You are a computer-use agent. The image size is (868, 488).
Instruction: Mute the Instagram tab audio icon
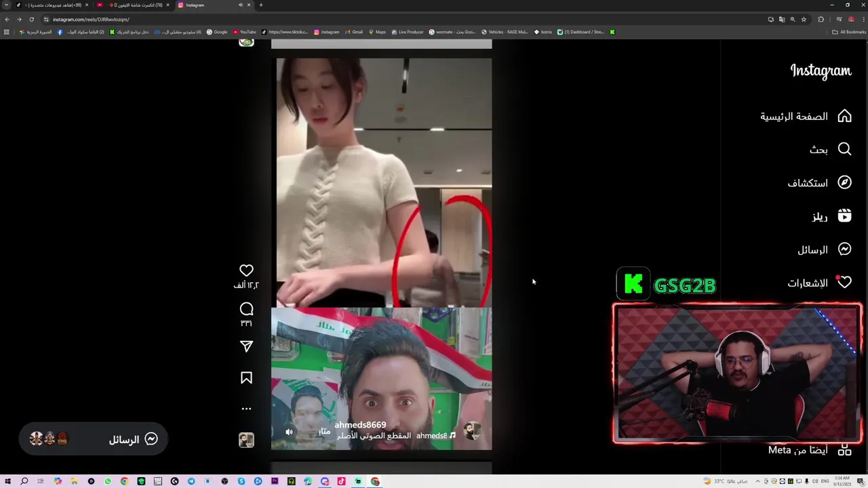(240, 5)
